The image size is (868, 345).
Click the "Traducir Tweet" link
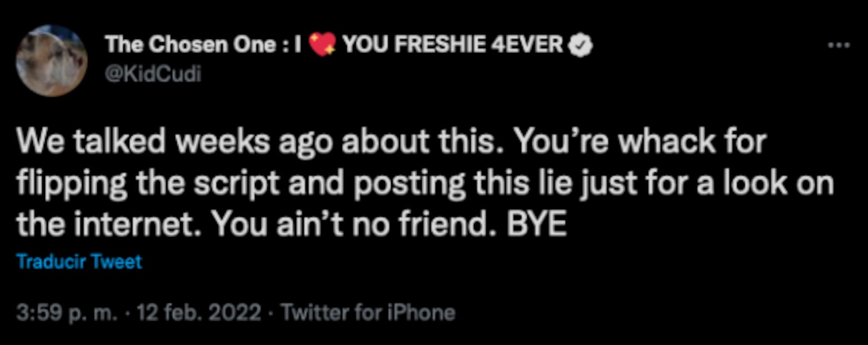click(79, 262)
